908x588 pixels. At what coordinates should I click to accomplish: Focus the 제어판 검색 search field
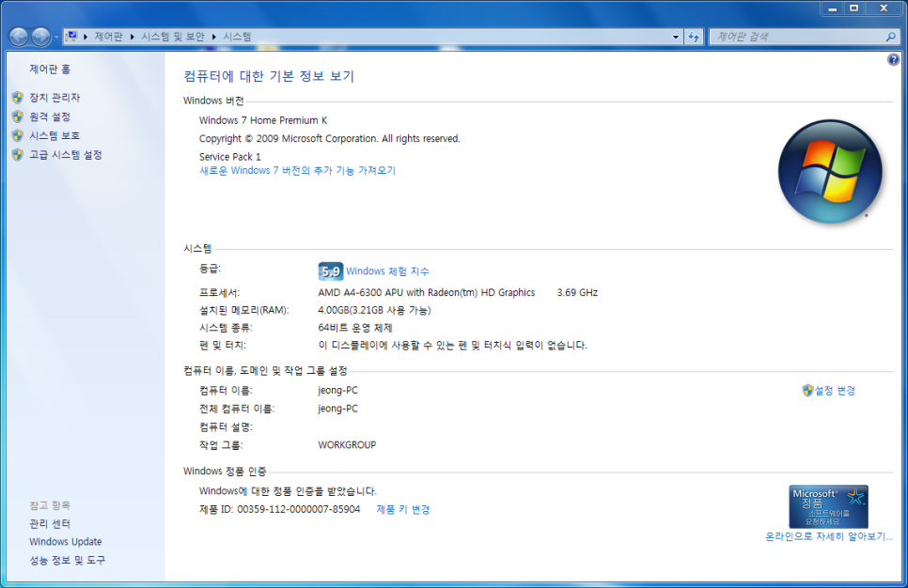click(799, 37)
